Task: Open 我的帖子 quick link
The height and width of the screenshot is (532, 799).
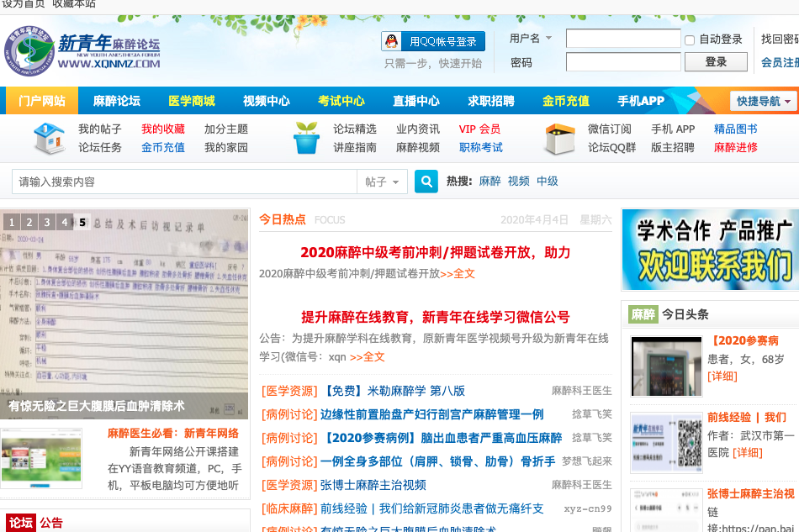Action: pos(100,129)
